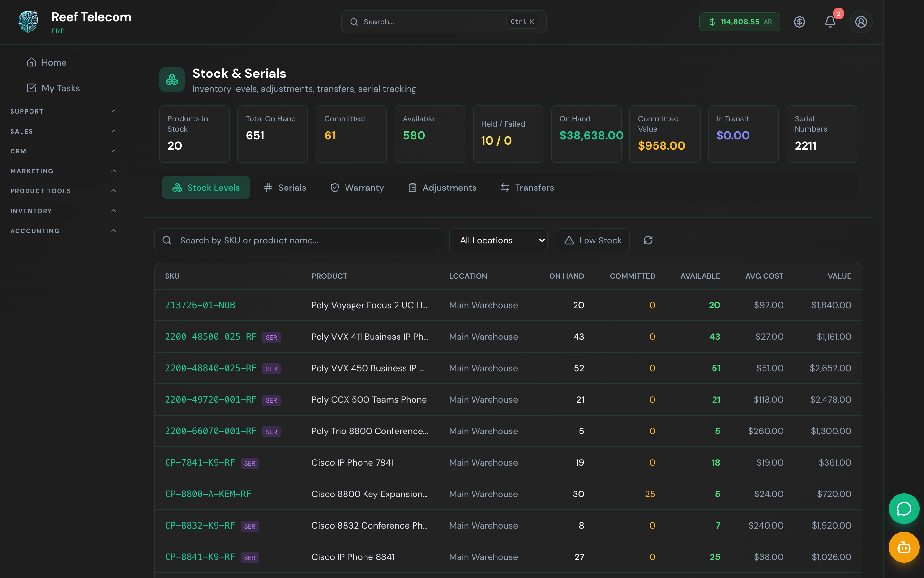Viewport: 924px width, 578px height.
Task: Open the chat bubble widget
Action: tap(904, 508)
